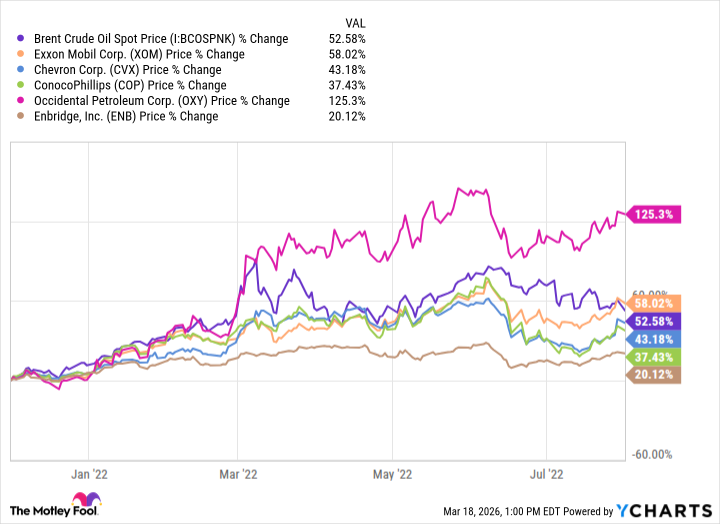Click the VAL column header
Screen dimensions: 720x524
pyautogui.click(x=353, y=24)
